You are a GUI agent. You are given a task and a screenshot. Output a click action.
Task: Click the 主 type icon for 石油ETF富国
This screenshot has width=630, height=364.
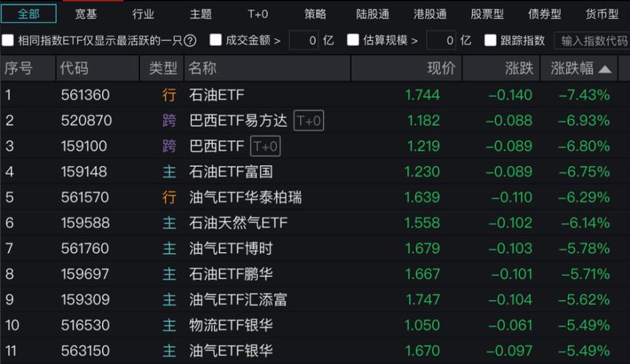[x=169, y=172]
